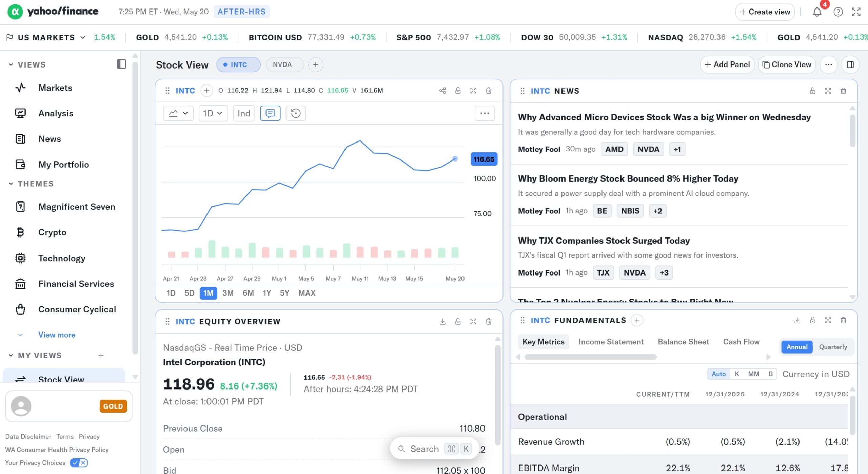Add a new view under My Views
The image size is (868, 474).
coord(101,355)
